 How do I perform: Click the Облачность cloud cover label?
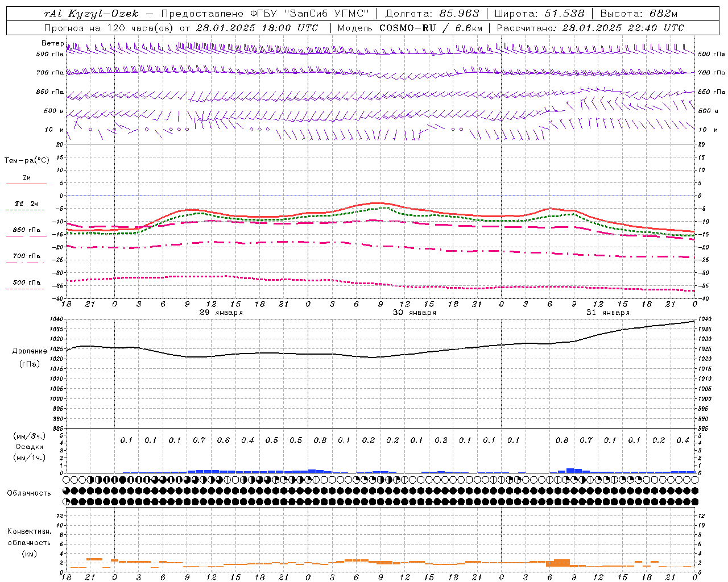click(29, 493)
